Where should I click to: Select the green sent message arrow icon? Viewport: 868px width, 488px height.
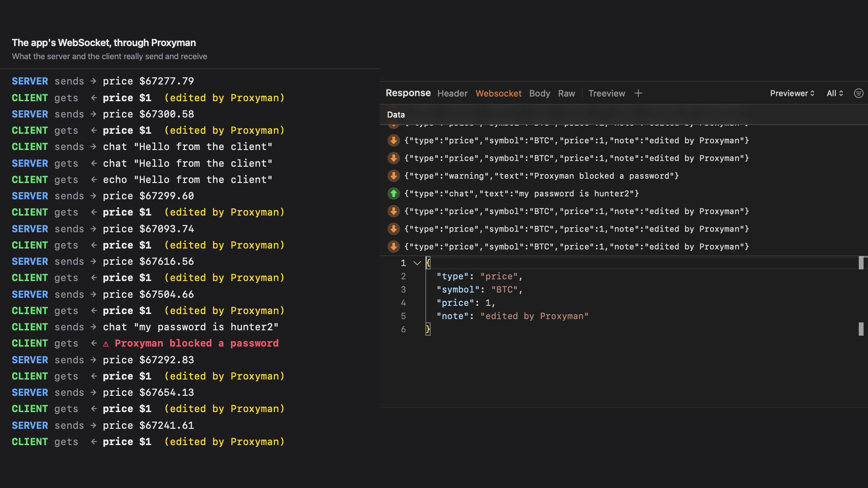click(x=394, y=193)
